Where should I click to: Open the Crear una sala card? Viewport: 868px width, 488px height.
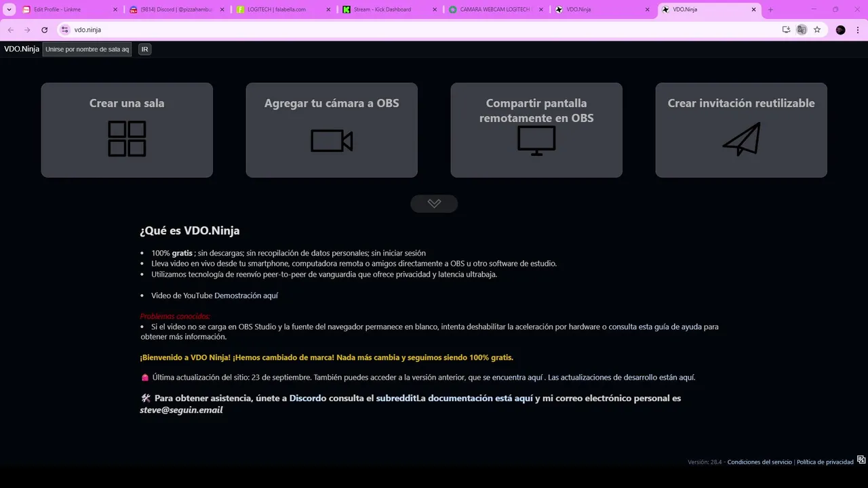coord(127,130)
